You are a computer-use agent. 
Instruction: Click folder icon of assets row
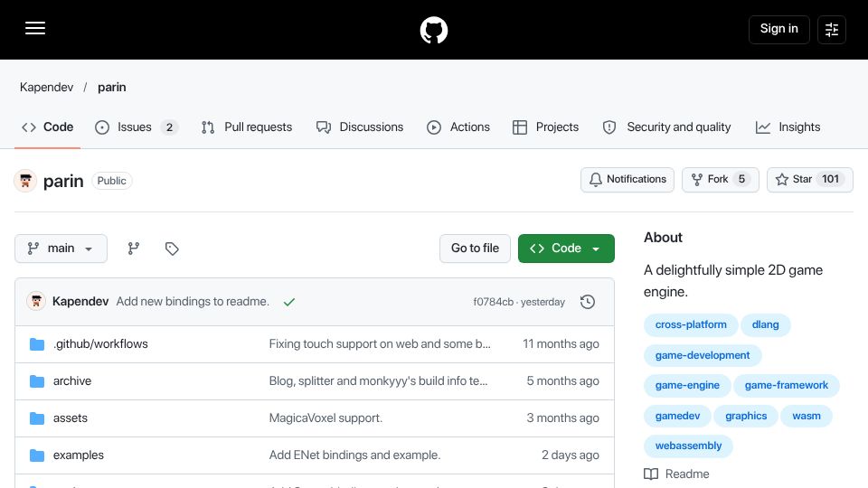[x=36, y=418]
